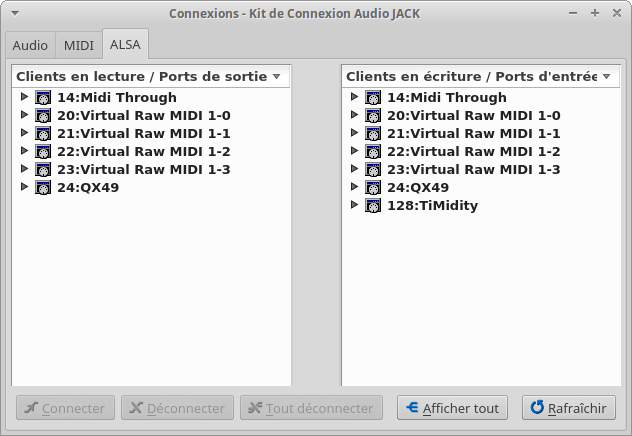This screenshot has height=436, width=632.
Task: Click icon beside 24:QX49 in output ports
Action: [x=43, y=187]
